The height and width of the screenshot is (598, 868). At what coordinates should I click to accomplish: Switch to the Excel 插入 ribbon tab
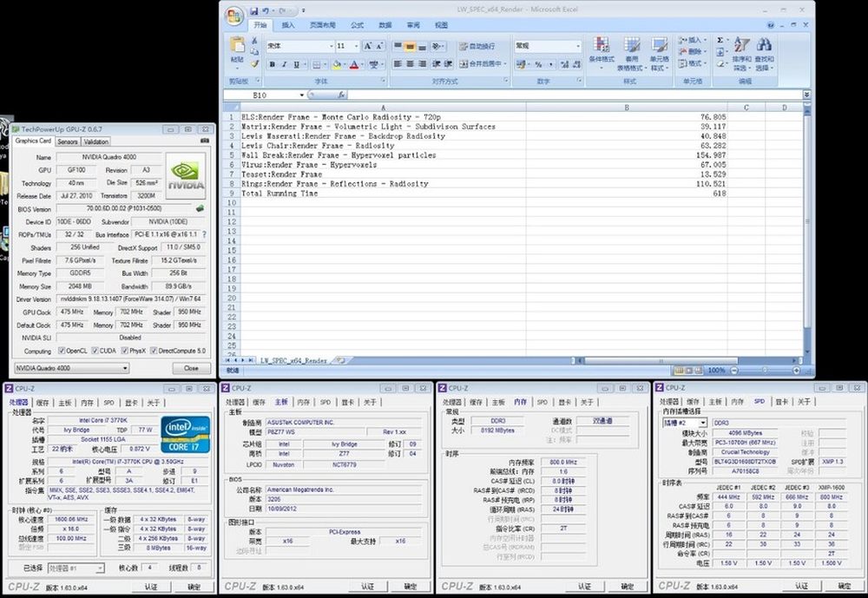pyautogui.click(x=288, y=25)
